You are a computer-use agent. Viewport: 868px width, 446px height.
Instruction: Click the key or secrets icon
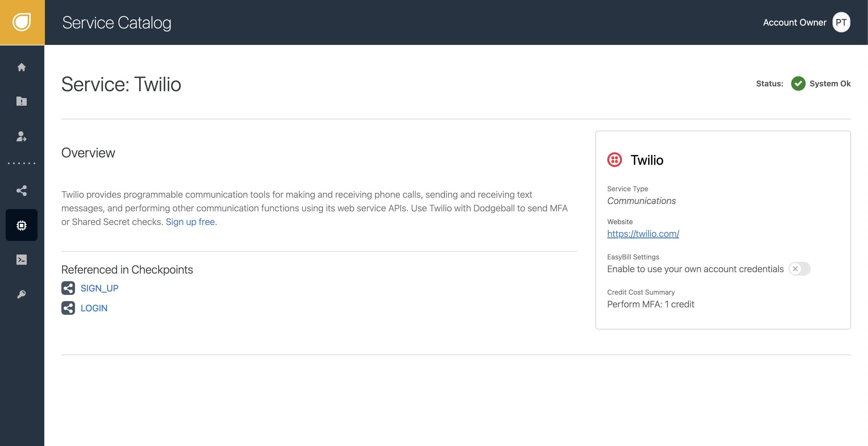tap(22, 295)
